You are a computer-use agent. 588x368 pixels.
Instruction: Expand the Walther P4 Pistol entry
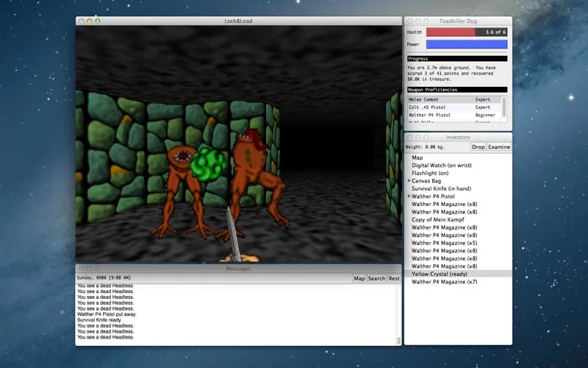409,197
